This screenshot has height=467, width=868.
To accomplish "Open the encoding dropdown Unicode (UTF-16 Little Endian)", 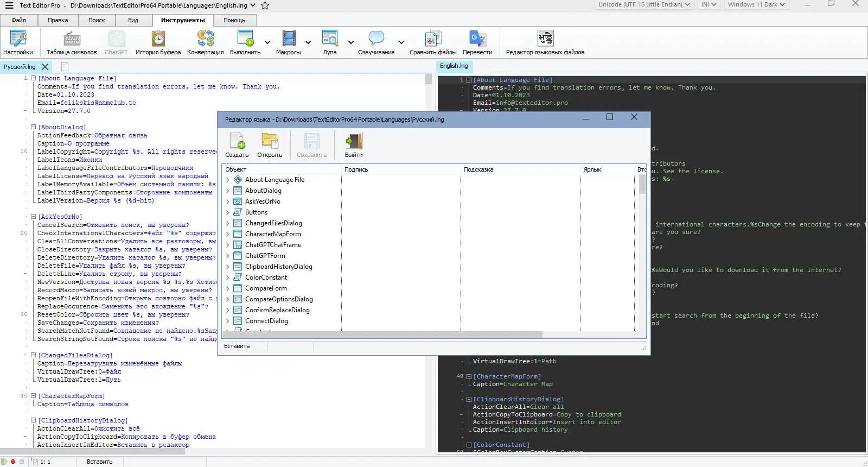I will coord(643,4).
